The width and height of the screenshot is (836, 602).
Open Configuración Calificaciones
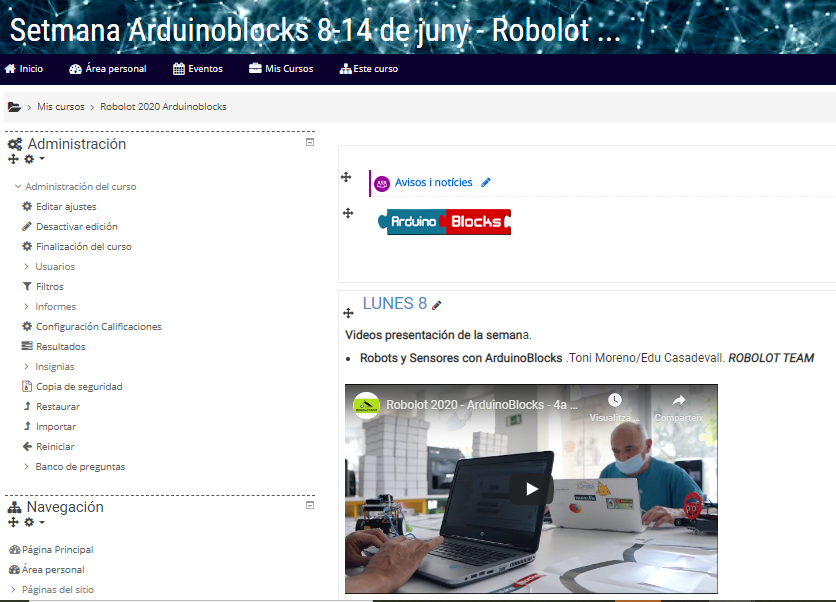click(x=99, y=326)
